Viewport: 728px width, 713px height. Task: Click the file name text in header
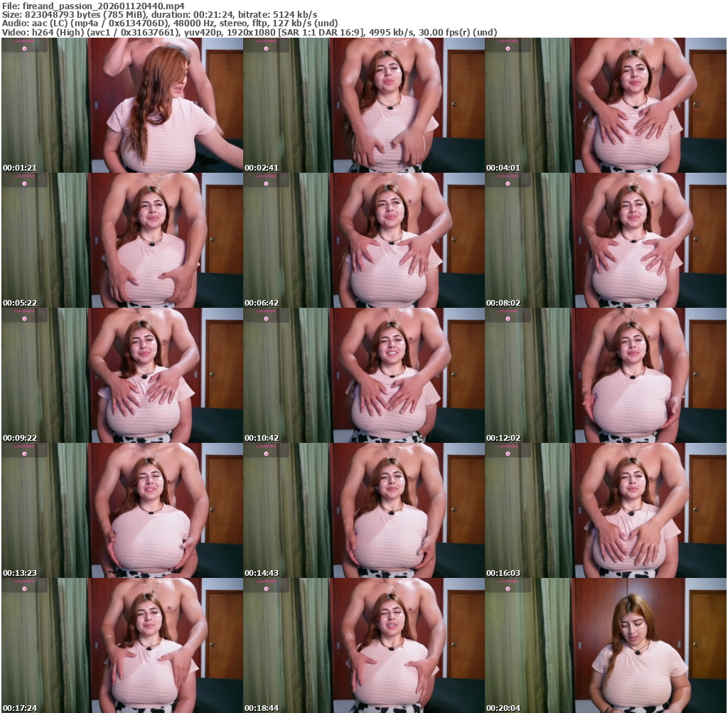(92, 5)
